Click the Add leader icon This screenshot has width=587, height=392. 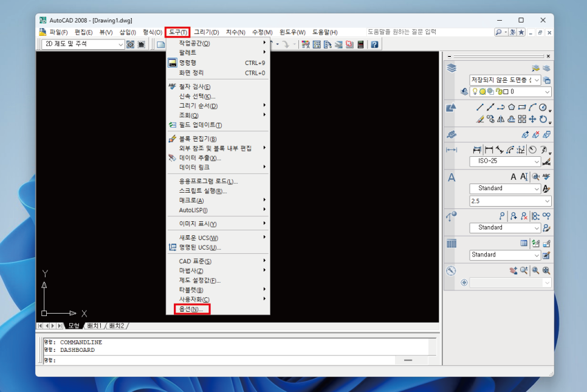pos(513,216)
